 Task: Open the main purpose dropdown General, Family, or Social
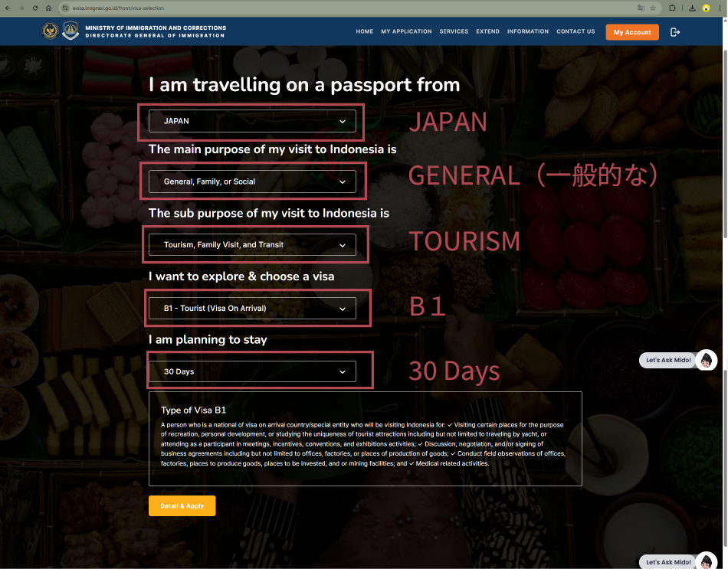tap(252, 181)
